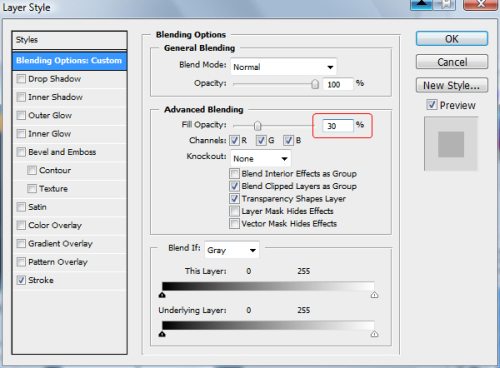Click the style preview thumbnail
This screenshot has width=500, height=368.
coord(451,144)
